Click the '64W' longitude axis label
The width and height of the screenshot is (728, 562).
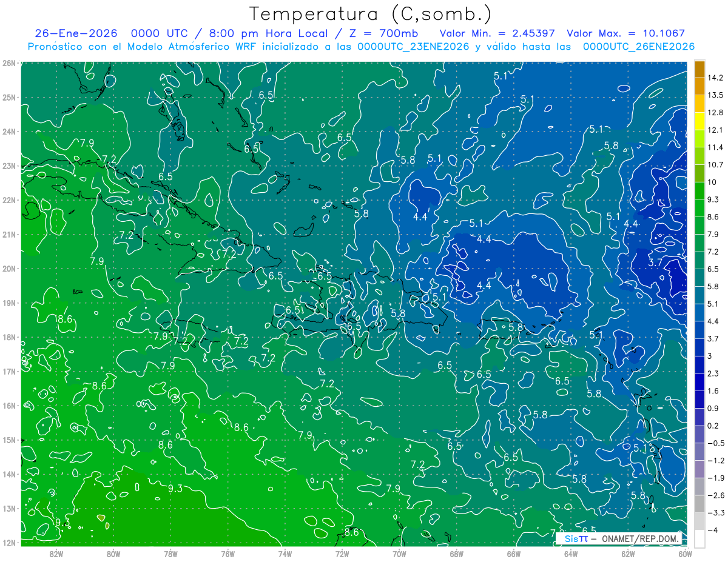[571, 554]
